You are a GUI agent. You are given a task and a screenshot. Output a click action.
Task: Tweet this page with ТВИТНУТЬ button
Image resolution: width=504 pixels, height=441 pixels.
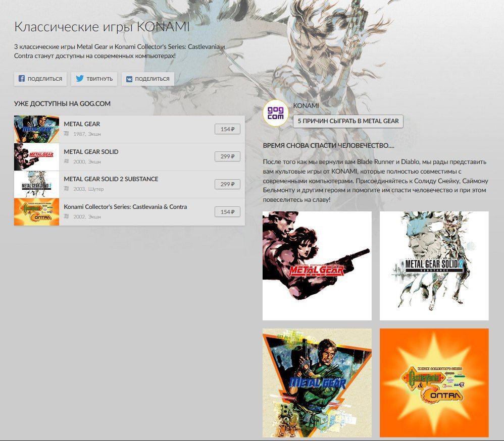94,79
